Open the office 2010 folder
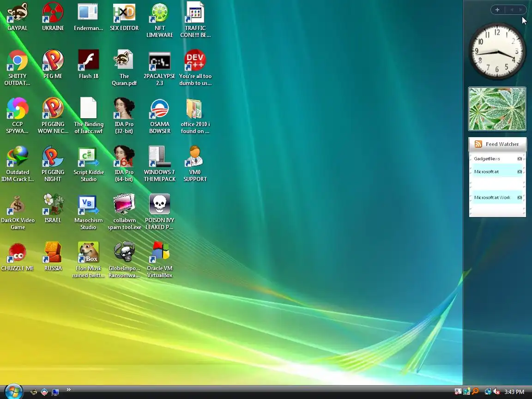The width and height of the screenshot is (532, 399). pos(195,116)
